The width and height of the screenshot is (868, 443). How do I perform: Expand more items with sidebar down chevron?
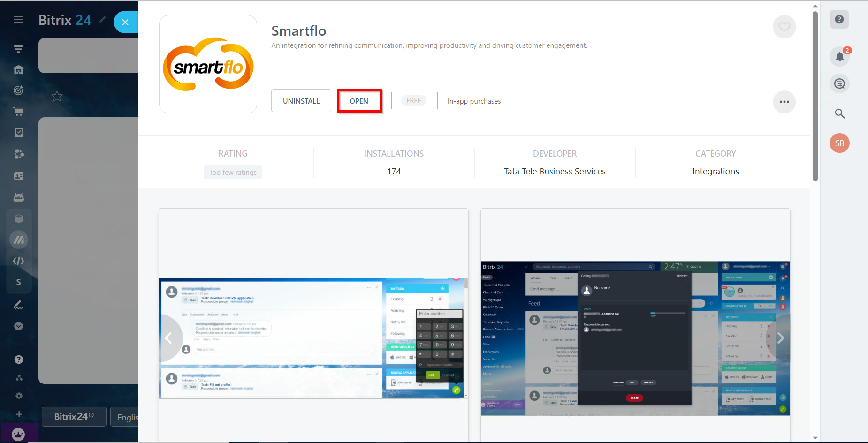tap(19, 326)
